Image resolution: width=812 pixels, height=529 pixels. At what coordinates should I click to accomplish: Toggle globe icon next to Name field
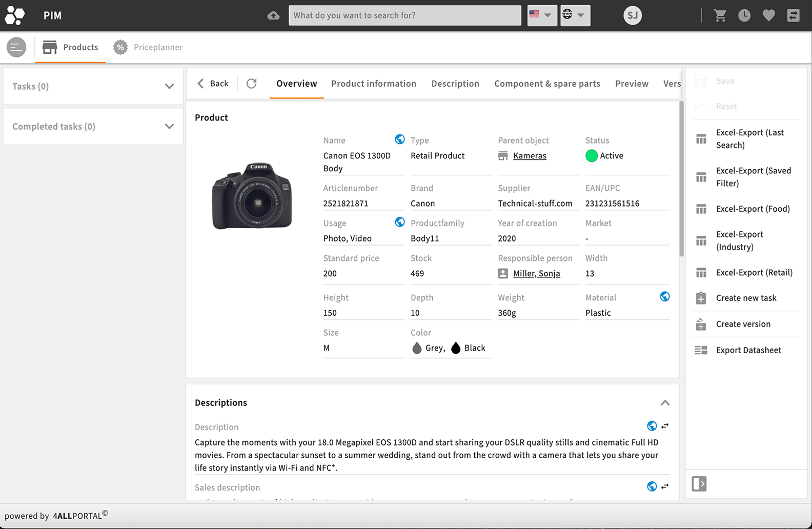click(400, 139)
